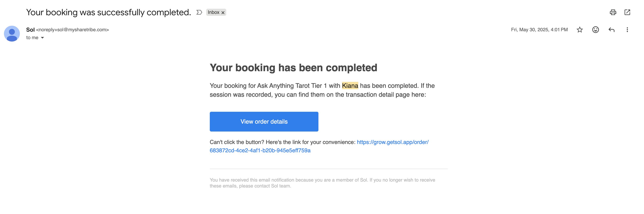Remove the Inbox label with its X
Image resolution: width=644 pixels, height=214 pixels.
[x=223, y=12]
